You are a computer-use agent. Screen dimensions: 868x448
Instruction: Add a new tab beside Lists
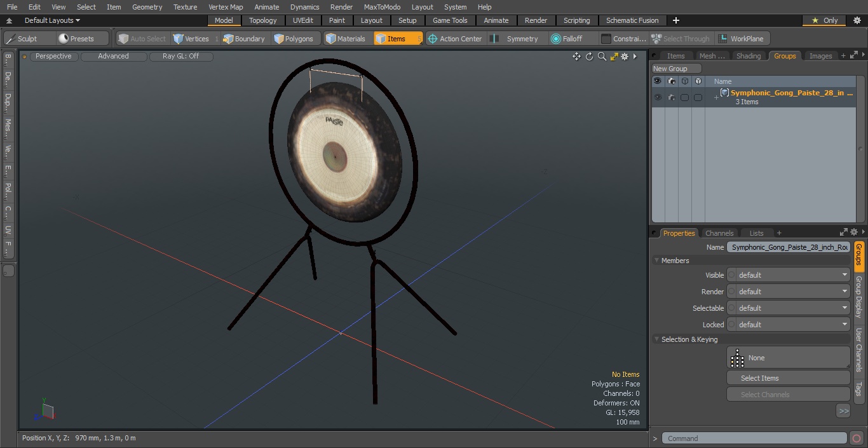tap(779, 233)
